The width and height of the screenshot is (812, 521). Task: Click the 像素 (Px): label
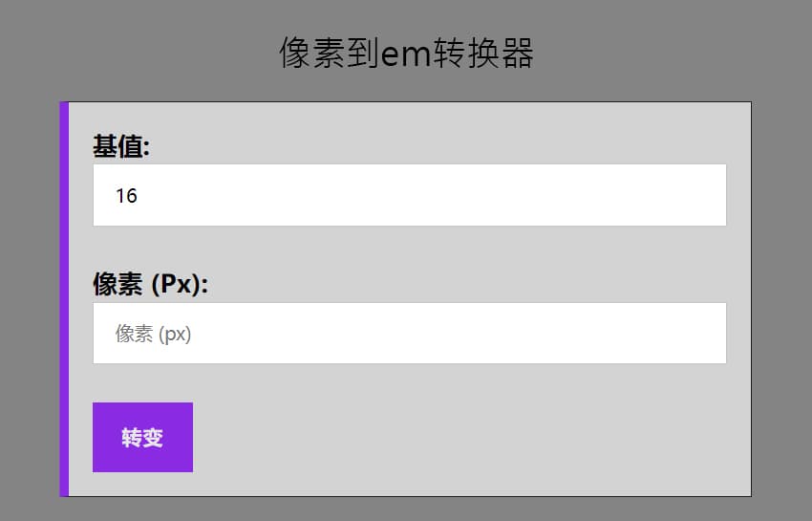[x=150, y=284]
